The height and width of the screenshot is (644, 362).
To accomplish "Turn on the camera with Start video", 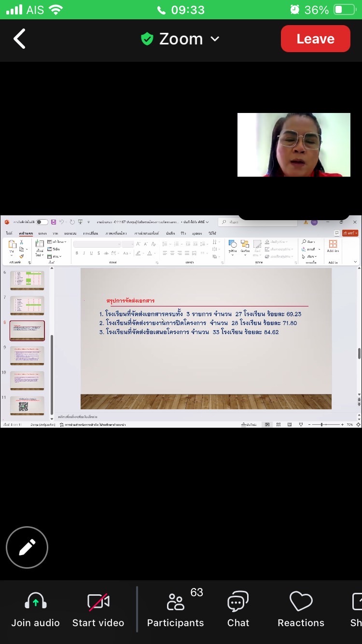I will (98, 602).
